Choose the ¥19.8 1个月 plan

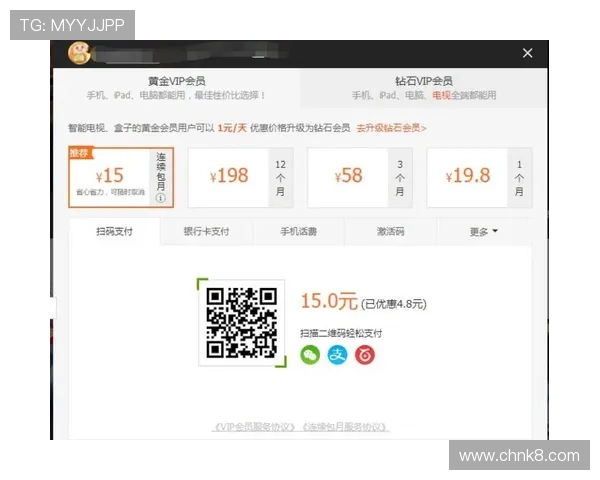479,177
